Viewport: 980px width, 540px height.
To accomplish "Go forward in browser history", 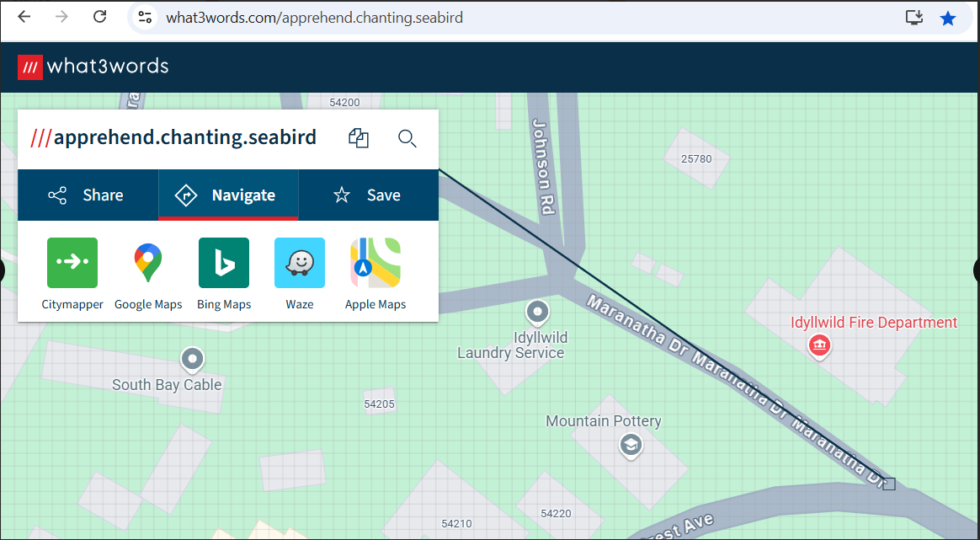I will click(x=61, y=17).
